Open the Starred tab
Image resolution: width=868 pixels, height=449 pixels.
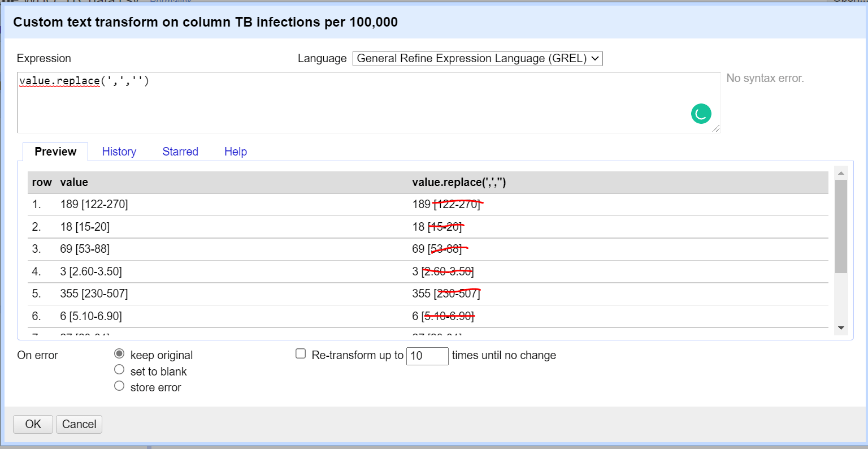pyautogui.click(x=180, y=152)
